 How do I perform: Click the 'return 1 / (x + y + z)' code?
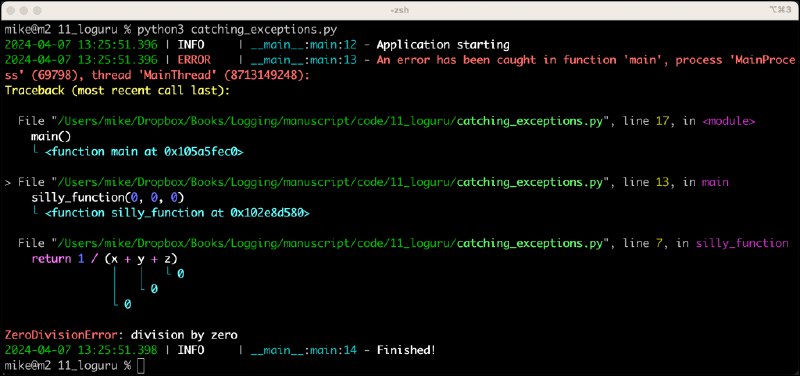click(x=105, y=259)
